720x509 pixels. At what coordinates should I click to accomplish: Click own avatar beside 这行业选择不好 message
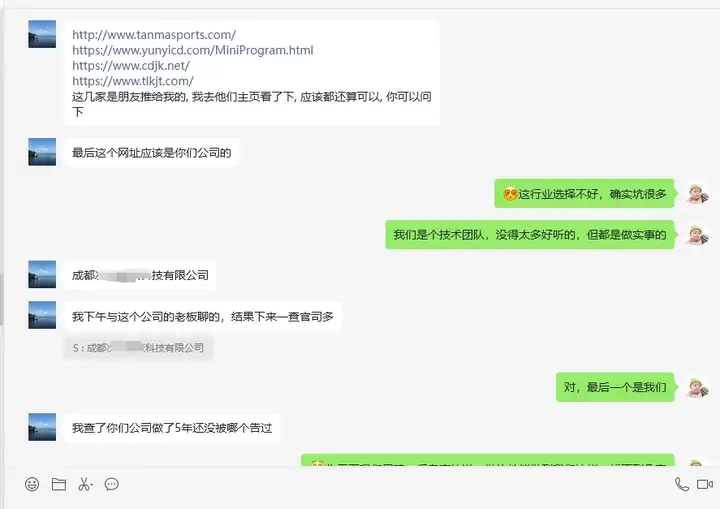click(x=698, y=193)
